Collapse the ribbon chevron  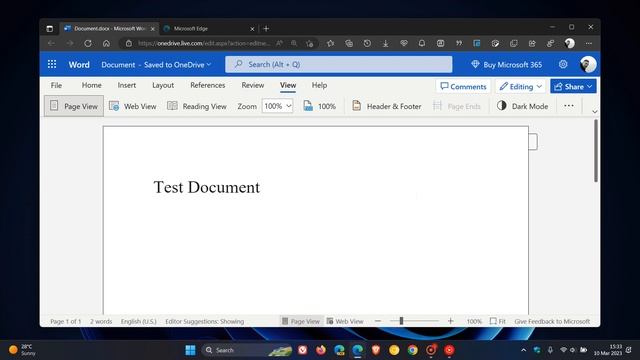(594, 111)
